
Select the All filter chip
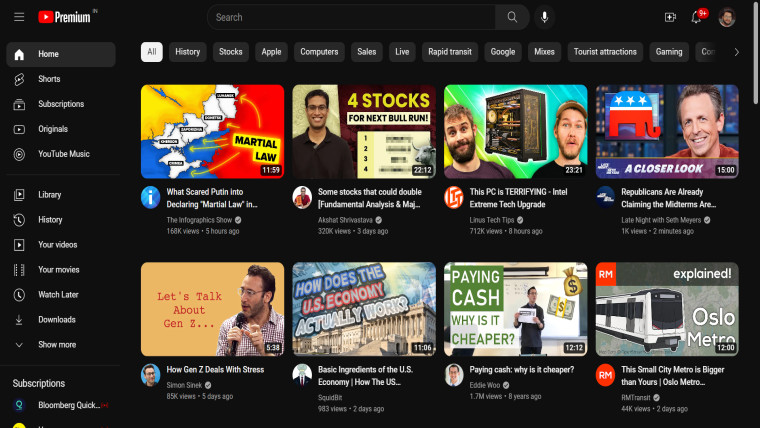click(x=152, y=52)
